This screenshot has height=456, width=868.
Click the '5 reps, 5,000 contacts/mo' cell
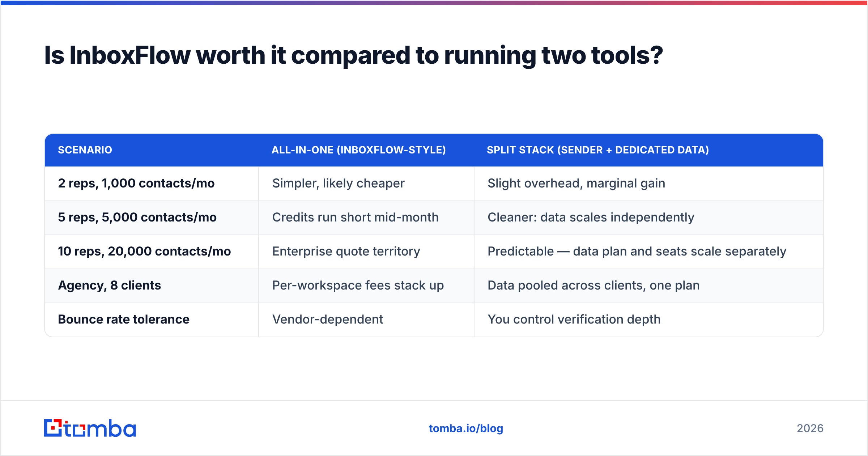click(x=152, y=218)
